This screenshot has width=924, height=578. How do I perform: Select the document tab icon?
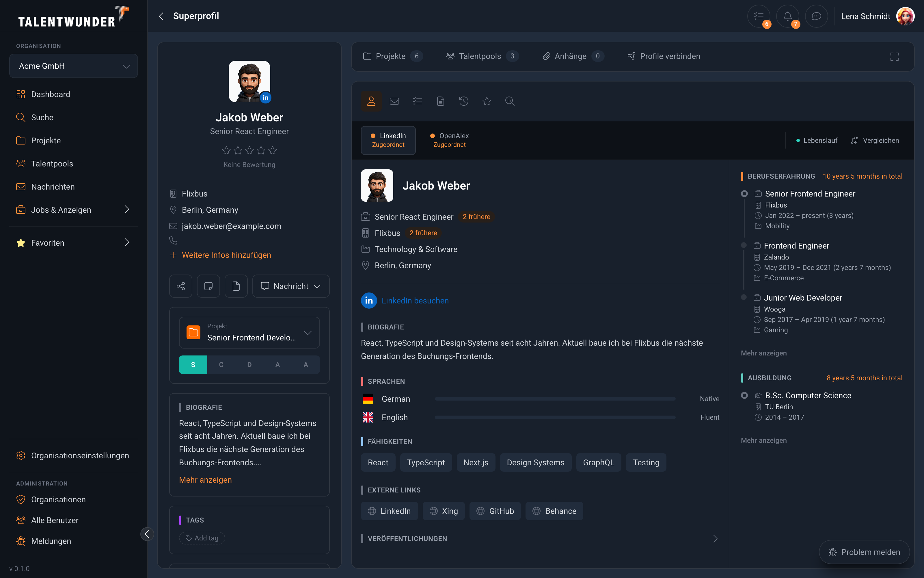441,101
